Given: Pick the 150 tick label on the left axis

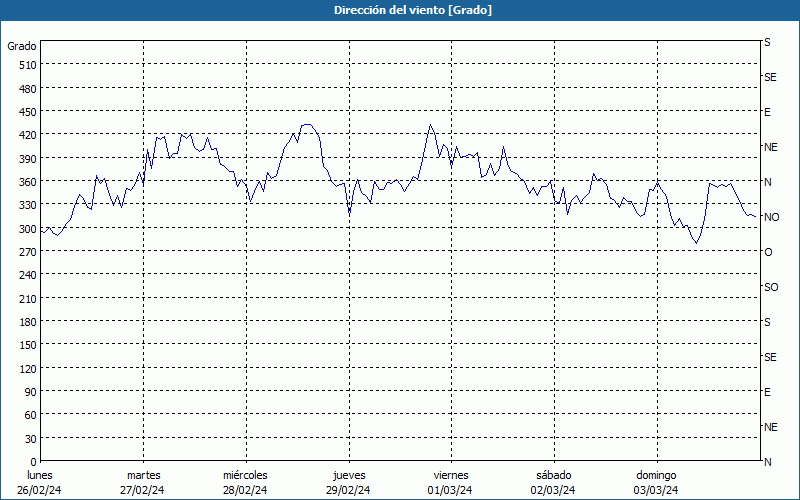Looking at the screenshot, I should click(28, 345).
